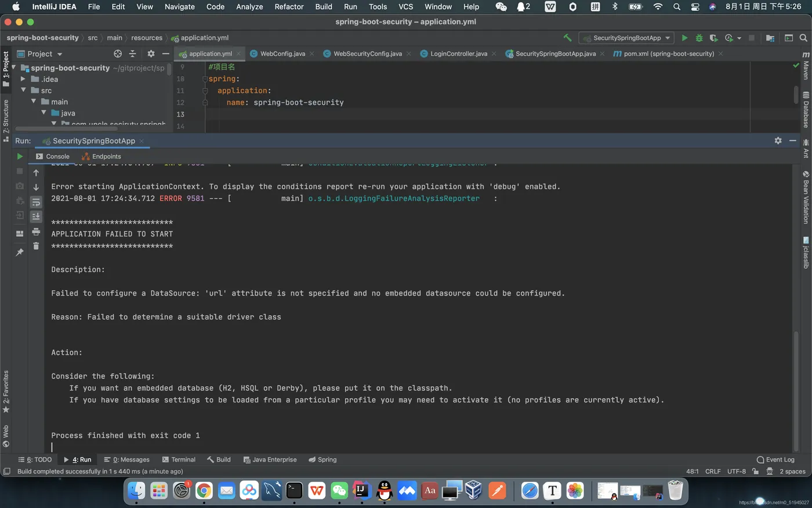812x508 pixels.
Task: Open the Maven side panel
Action: pyautogui.click(x=806, y=65)
